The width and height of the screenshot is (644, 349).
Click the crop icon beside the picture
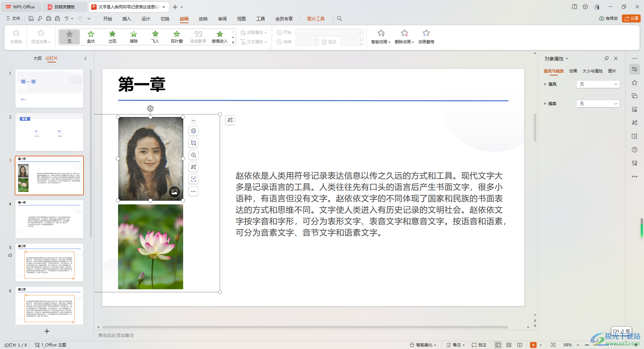tap(194, 143)
